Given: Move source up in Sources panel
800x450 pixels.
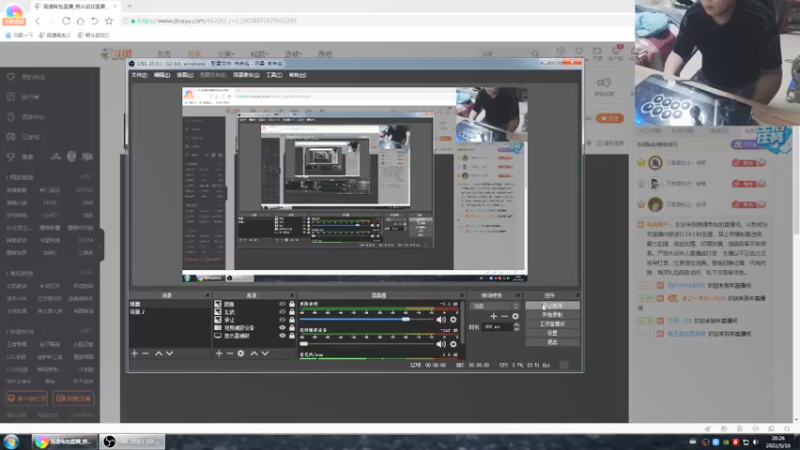Looking at the screenshot, I should coord(254,353).
